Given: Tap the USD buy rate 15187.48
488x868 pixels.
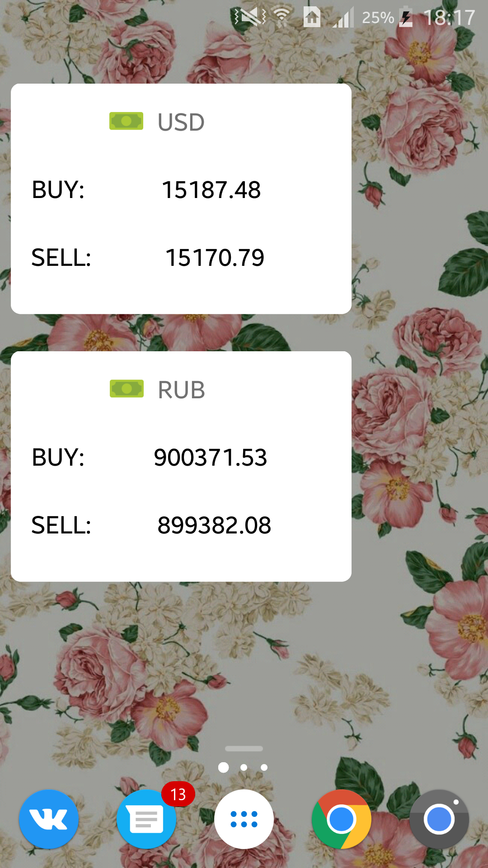Looking at the screenshot, I should pos(211,189).
